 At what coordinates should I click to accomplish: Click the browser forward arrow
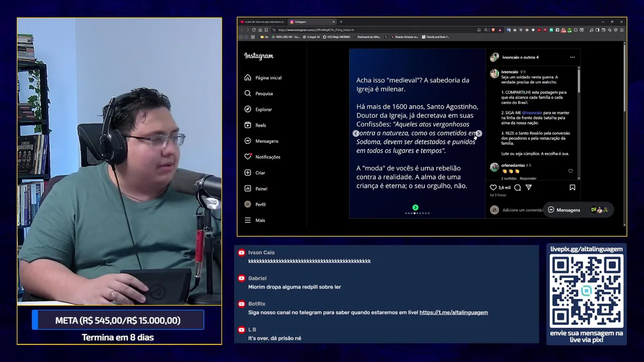248,30
